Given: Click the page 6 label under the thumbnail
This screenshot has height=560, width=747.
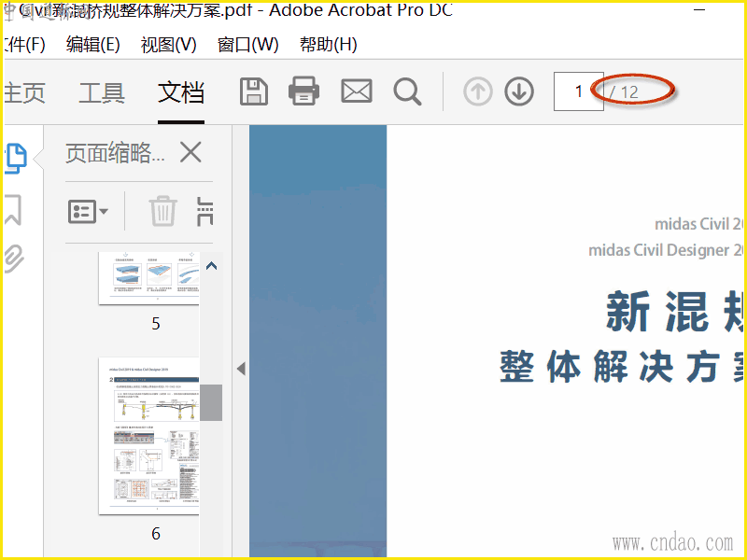Looking at the screenshot, I should click(x=156, y=533).
